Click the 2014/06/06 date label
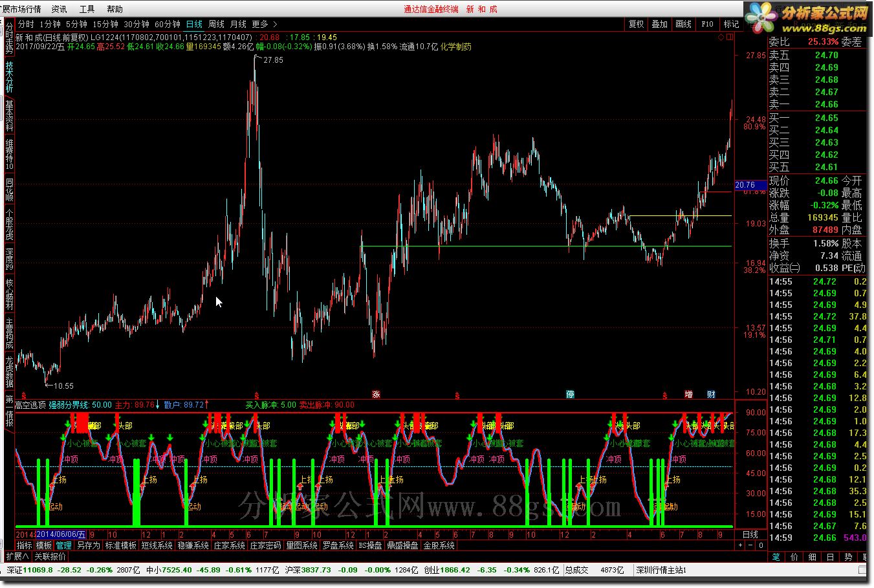874x588 pixels. [x=61, y=535]
